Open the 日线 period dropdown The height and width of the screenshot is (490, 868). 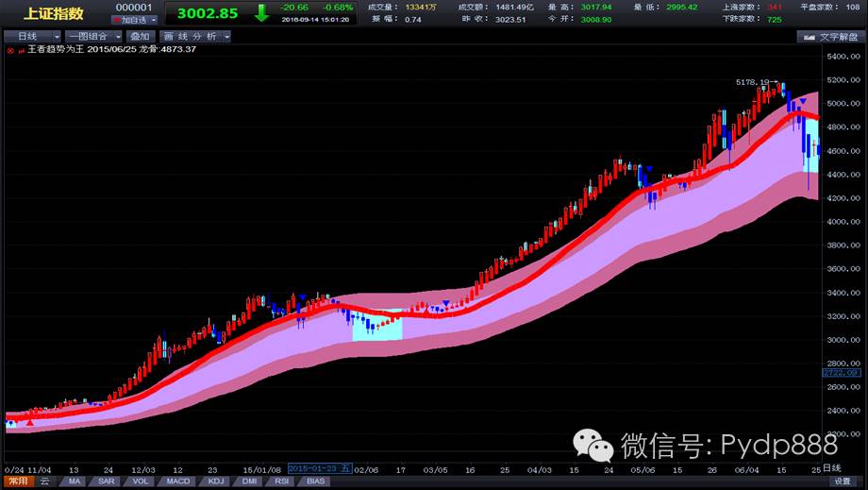point(32,37)
